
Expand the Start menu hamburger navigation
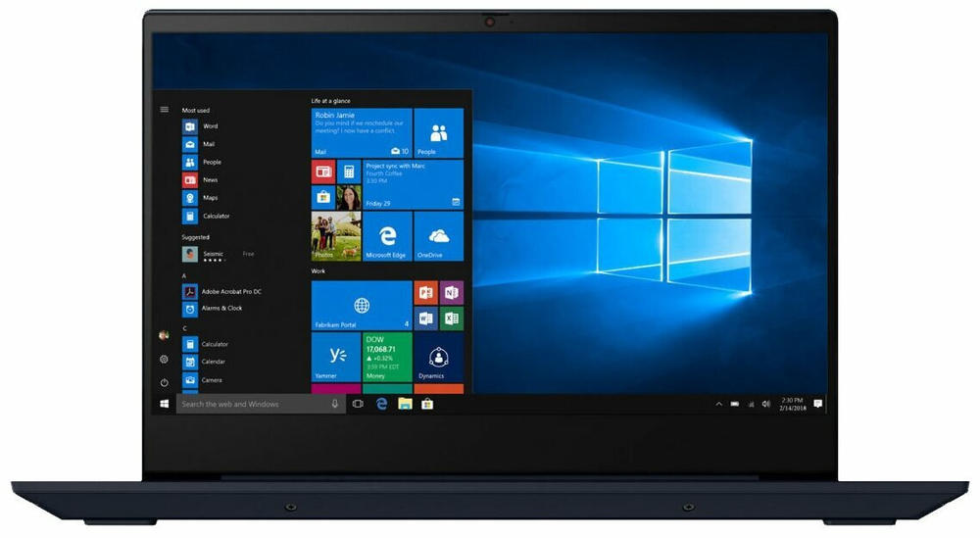[165, 110]
